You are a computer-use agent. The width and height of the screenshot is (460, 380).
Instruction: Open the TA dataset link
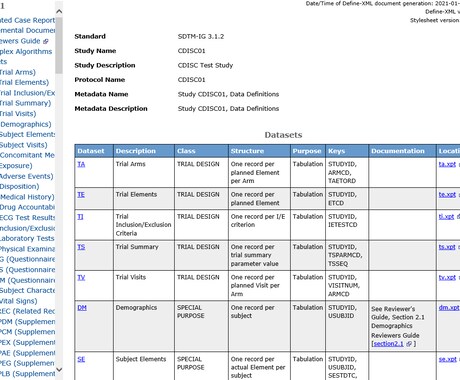[x=81, y=164]
